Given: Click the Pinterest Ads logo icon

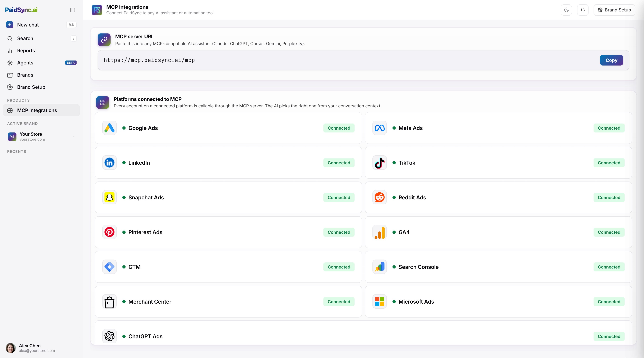Looking at the screenshot, I should click(x=109, y=232).
